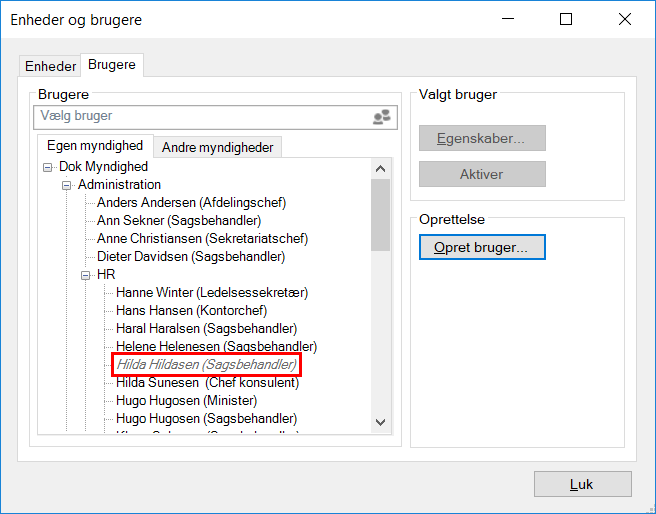Click the Luk button
656x514 pixels.
pos(582,484)
